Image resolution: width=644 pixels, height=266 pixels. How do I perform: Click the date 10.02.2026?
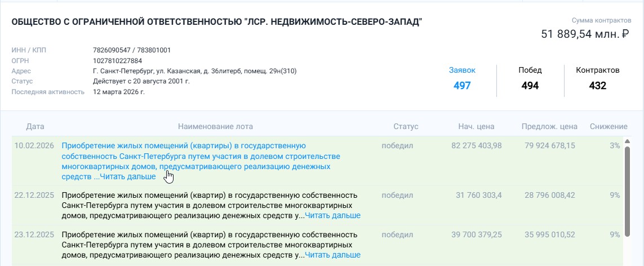(x=34, y=146)
